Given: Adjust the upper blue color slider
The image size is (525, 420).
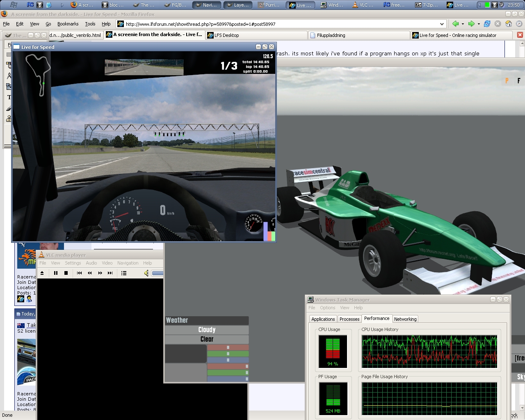Looking at the screenshot, I should (x=228, y=360).
